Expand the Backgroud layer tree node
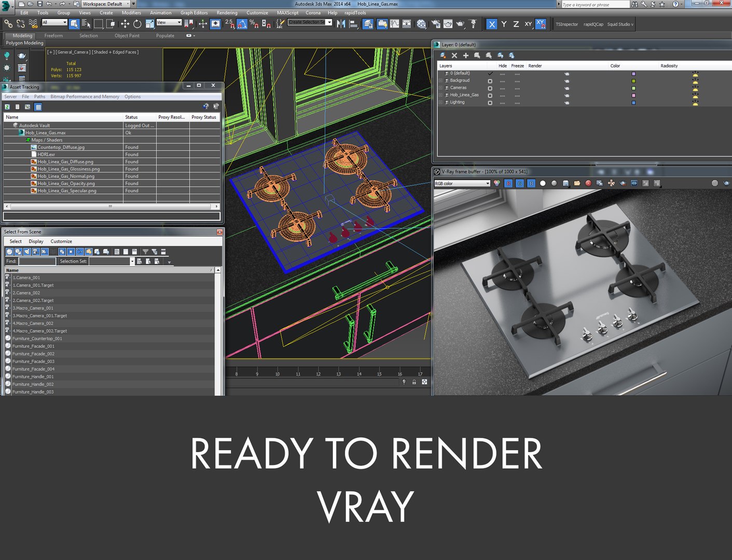 point(441,81)
